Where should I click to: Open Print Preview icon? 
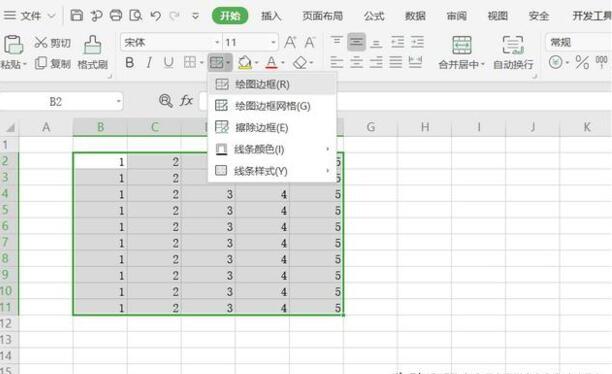click(x=135, y=16)
